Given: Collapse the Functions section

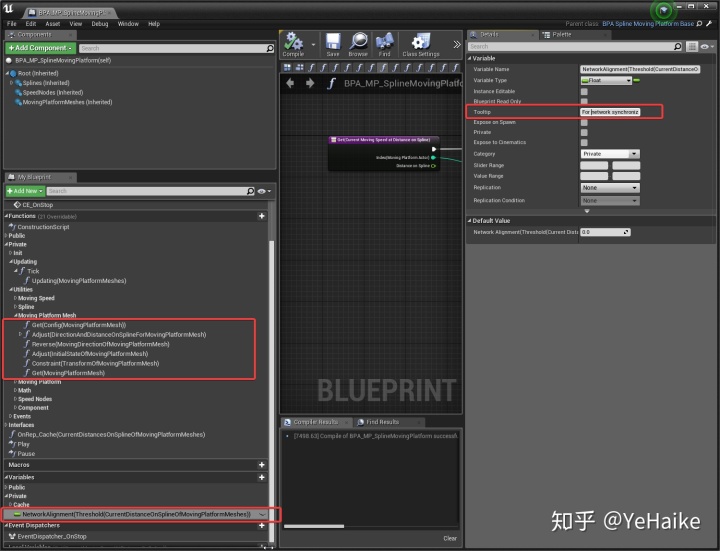Looking at the screenshot, I should (6, 216).
